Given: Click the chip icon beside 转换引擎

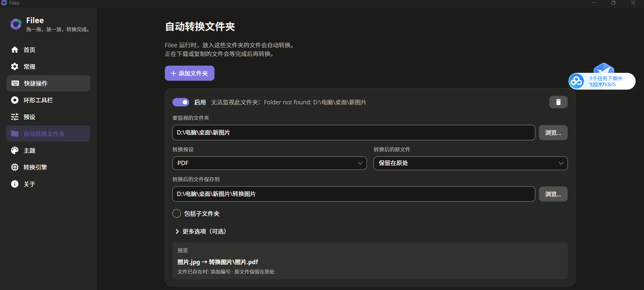Looking at the screenshot, I should [15, 167].
